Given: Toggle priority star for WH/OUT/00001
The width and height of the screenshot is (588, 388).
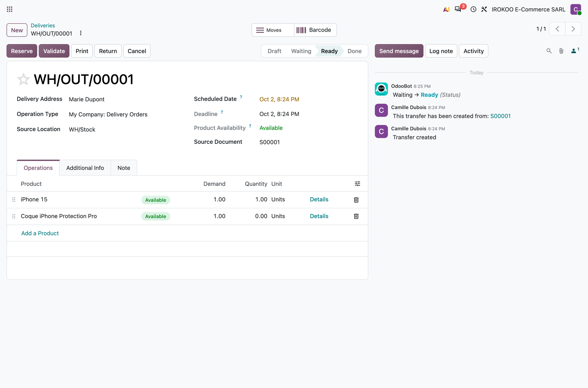Looking at the screenshot, I should pos(23,79).
